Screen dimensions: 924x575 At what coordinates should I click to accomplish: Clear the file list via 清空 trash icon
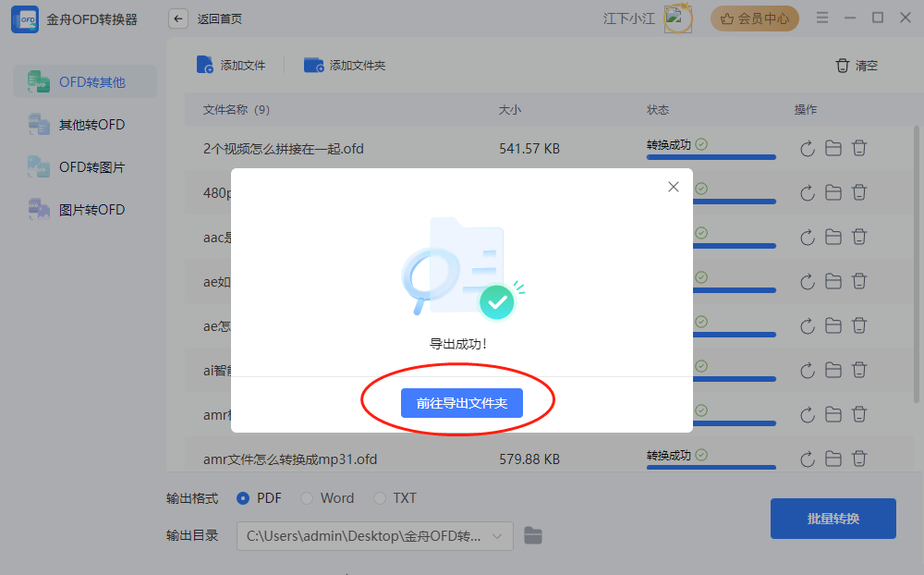[842, 66]
